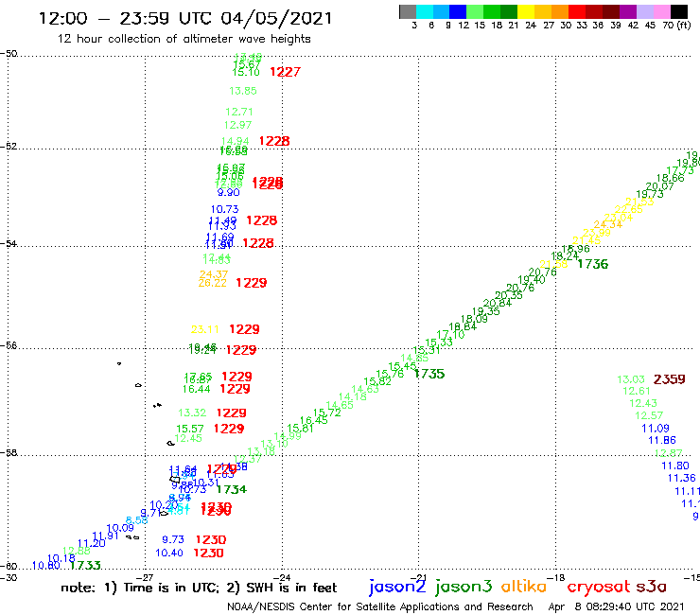Click the wave height value '13.32'
The width and height of the screenshot is (700, 615).
click(192, 413)
